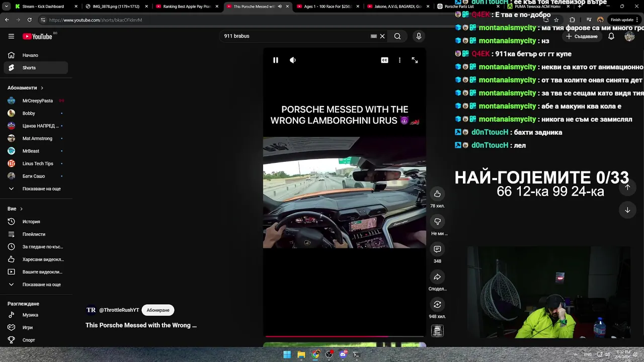Open Игри in Разглеждане
644x362 pixels.
35,327
